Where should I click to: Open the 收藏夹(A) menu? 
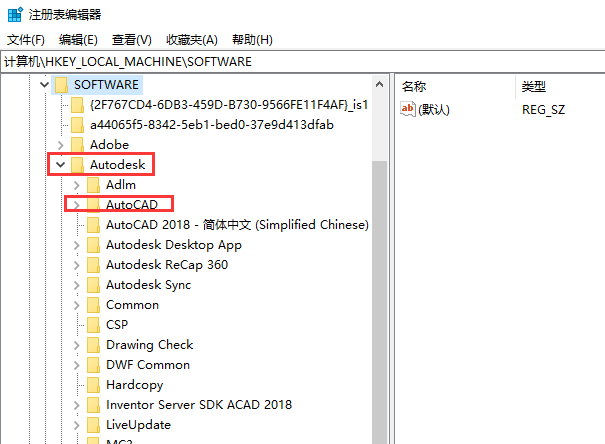pos(192,40)
